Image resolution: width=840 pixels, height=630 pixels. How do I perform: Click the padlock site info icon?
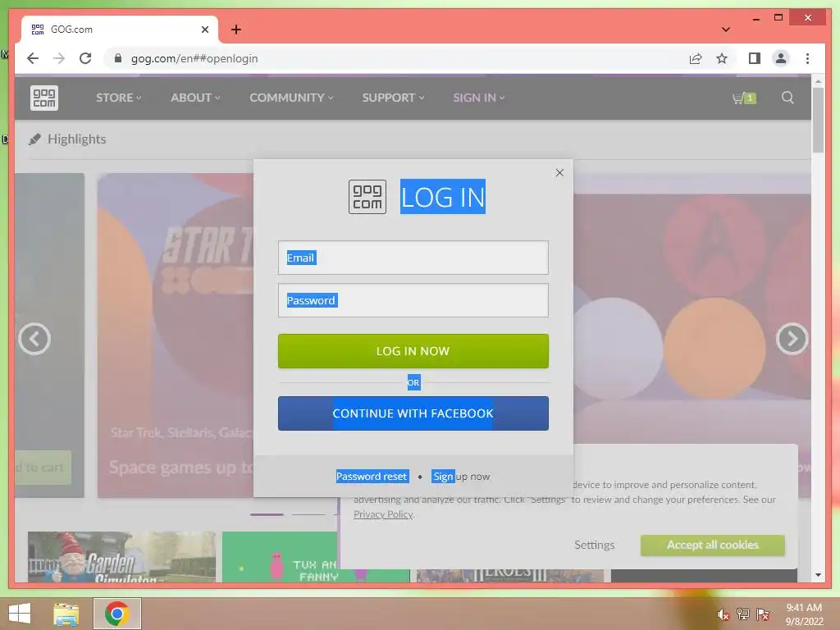click(x=118, y=58)
